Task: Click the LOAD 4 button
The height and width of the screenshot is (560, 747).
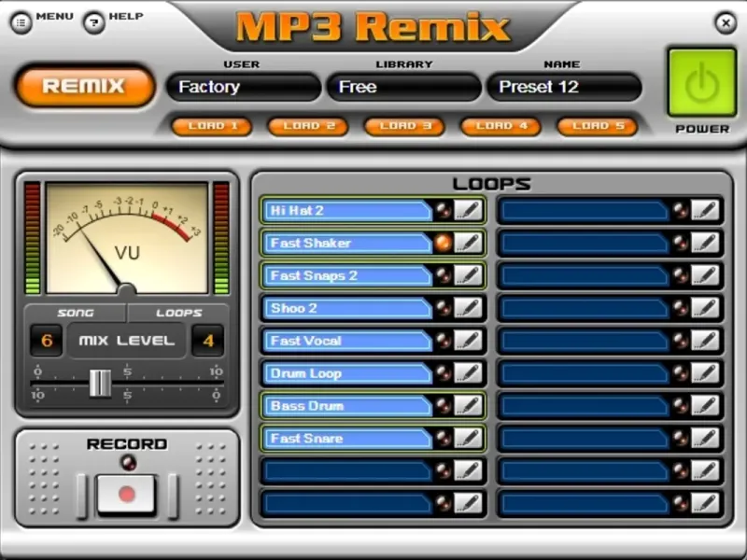Action: click(500, 126)
